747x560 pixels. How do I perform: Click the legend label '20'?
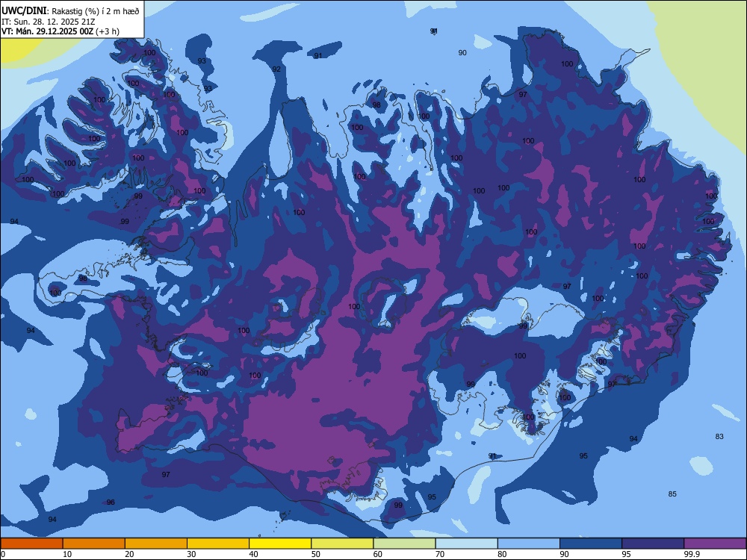click(129, 554)
